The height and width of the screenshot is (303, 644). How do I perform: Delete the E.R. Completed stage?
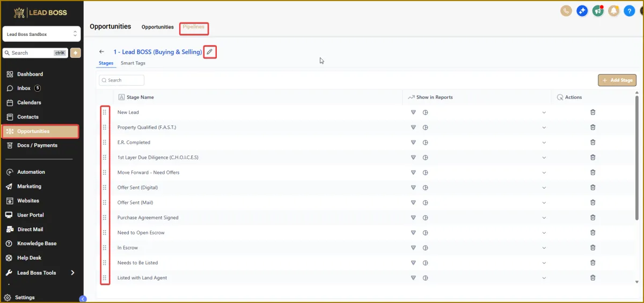point(593,142)
